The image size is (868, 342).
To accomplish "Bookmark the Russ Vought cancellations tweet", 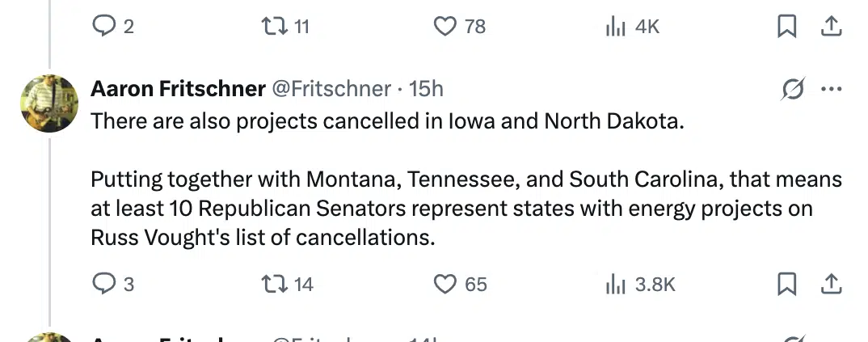I will (x=785, y=284).
